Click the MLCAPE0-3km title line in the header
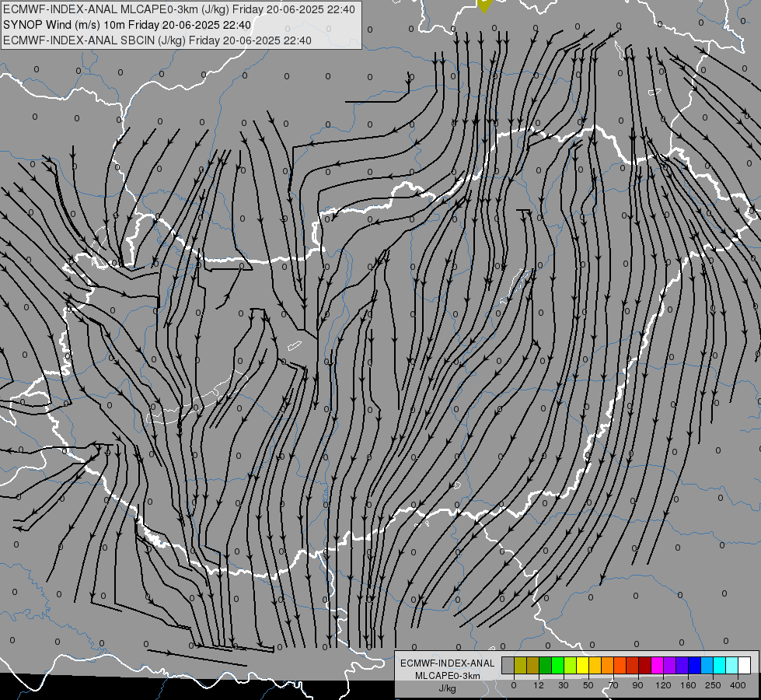The image size is (761, 700). click(179, 9)
